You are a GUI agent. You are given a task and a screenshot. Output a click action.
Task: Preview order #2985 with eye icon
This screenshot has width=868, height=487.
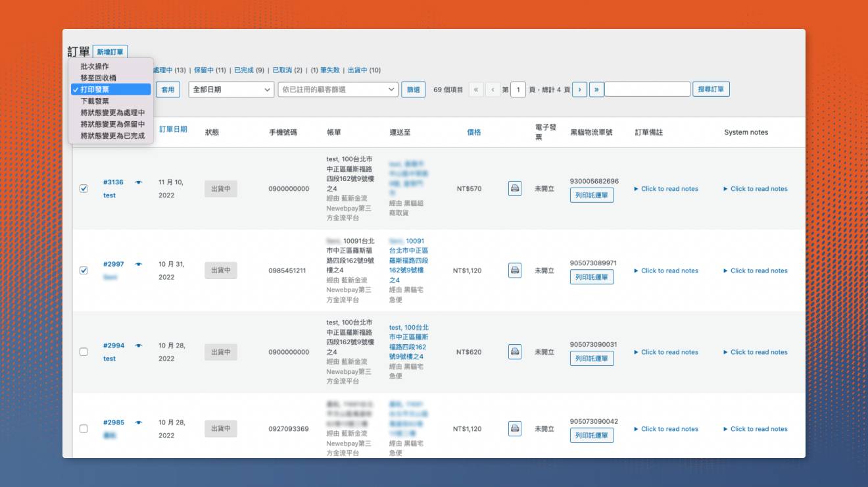[x=139, y=423]
